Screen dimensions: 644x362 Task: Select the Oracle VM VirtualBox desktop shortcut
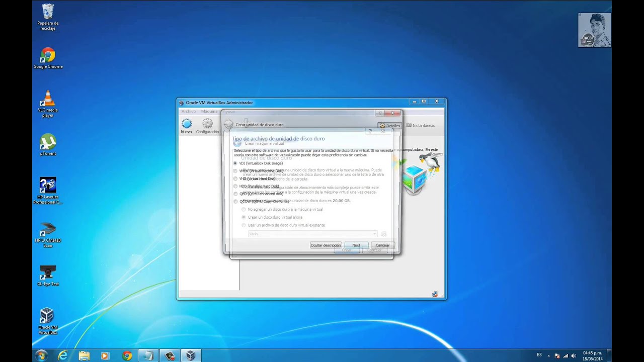[x=48, y=321]
